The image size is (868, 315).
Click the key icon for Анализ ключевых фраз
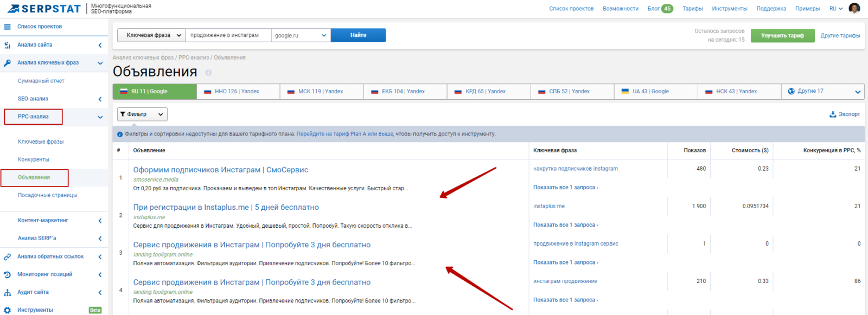click(7, 63)
